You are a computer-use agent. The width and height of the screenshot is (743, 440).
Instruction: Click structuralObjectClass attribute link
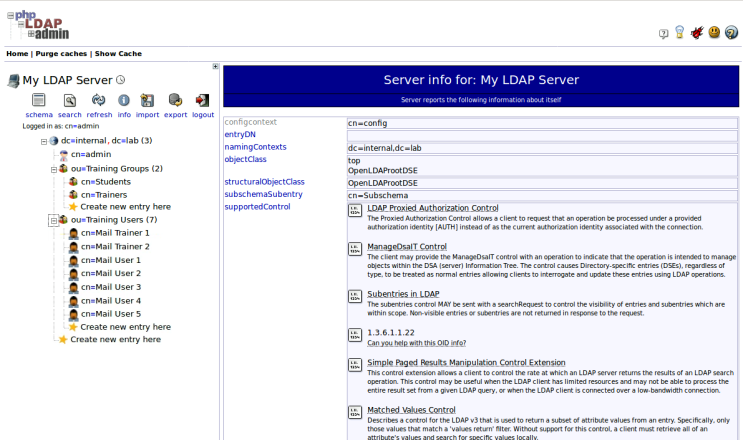click(264, 182)
